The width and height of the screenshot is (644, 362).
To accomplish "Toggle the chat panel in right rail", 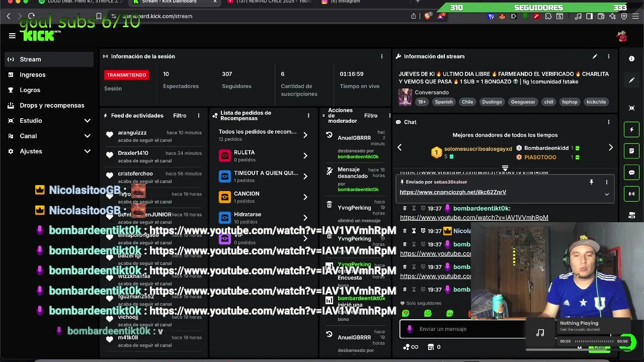I will (632, 172).
